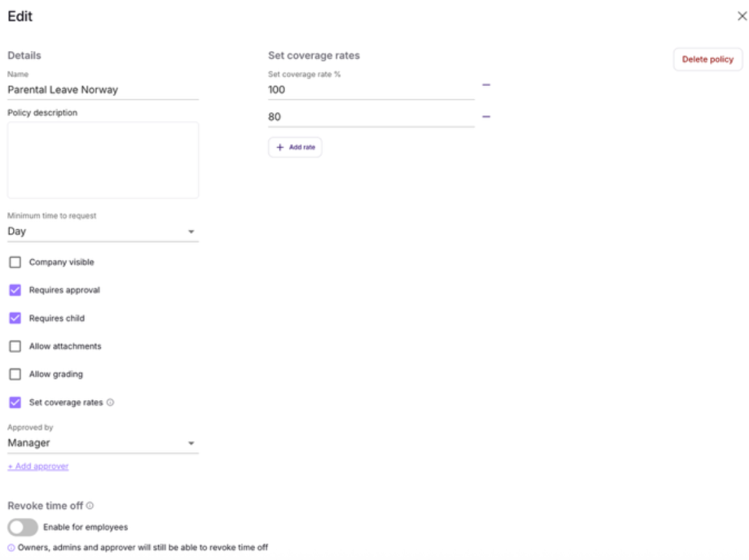Click the info icon next to Revoke time off

90,505
